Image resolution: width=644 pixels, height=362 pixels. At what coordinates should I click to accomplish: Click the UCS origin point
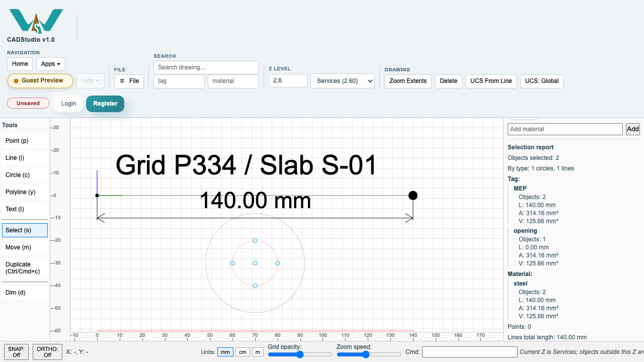pyautogui.click(x=97, y=195)
